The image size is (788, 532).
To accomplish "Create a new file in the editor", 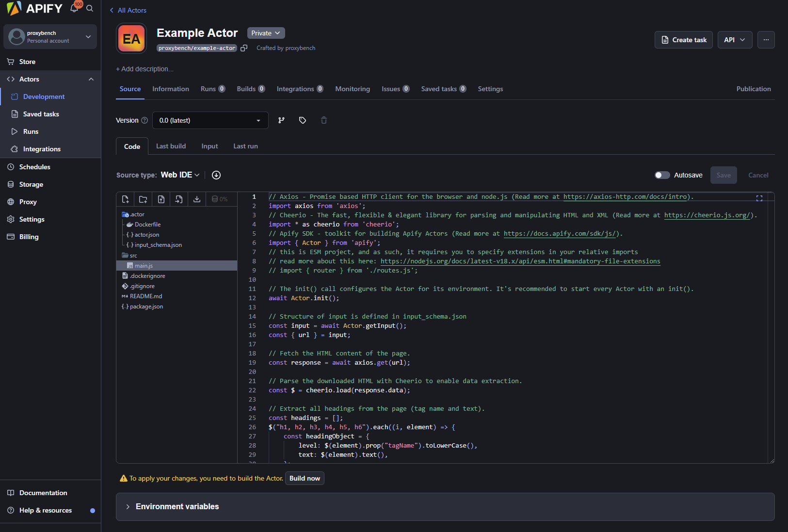I will pos(125,199).
